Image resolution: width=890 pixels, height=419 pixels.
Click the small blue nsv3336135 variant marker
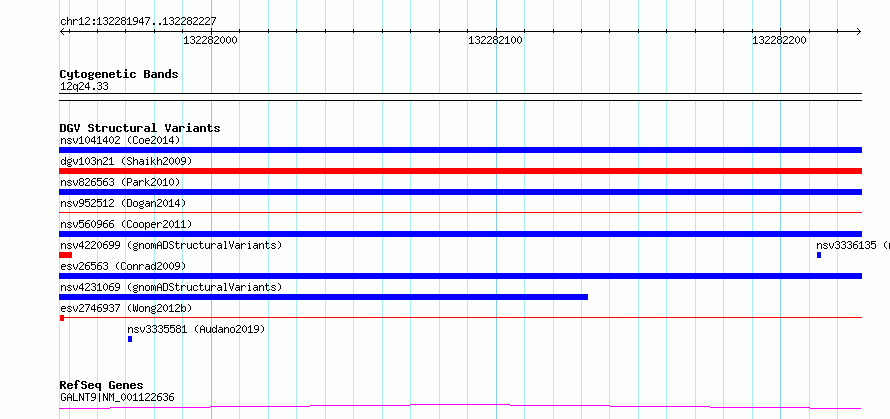click(819, 255)
